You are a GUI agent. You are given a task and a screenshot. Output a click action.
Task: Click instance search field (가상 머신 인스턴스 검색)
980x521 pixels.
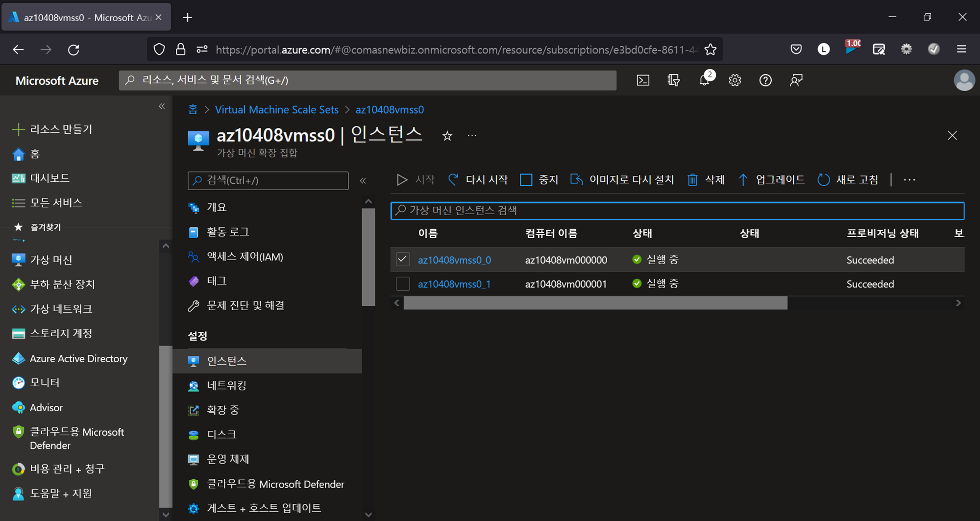click(x=677, y=210)
